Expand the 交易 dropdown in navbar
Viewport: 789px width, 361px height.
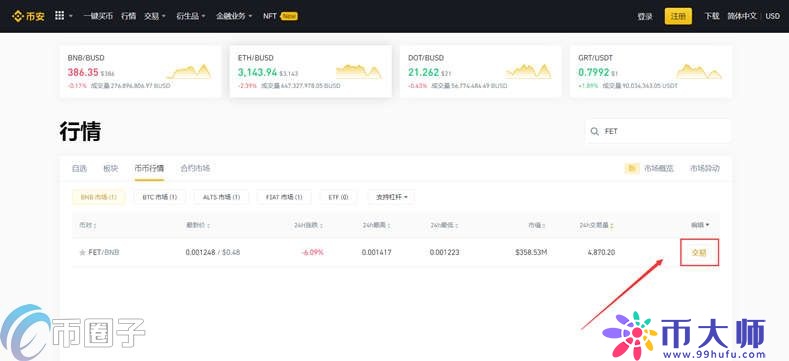tap(154, 16)
